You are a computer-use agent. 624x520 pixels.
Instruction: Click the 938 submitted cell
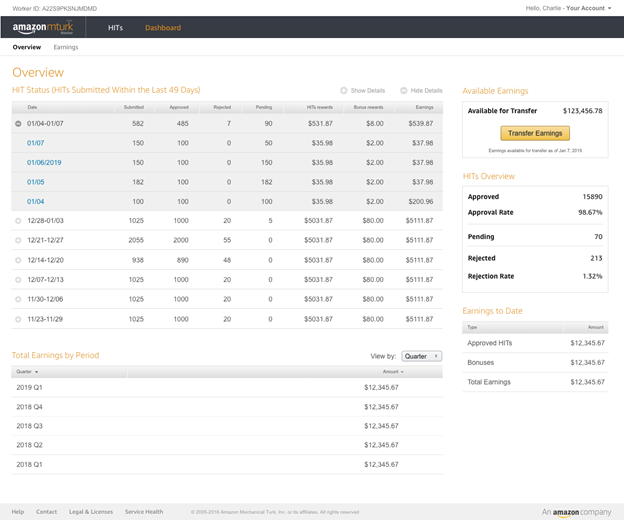pos(138,260)
